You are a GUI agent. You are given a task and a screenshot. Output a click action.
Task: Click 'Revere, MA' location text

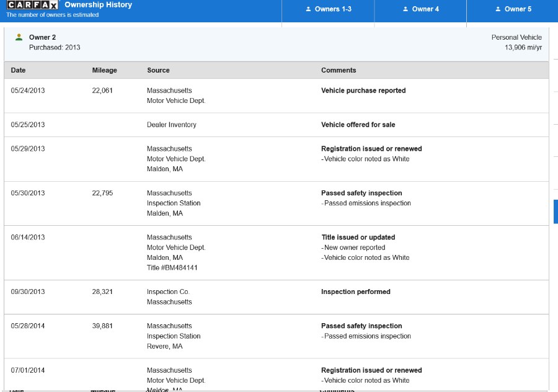tap(164, 346)
